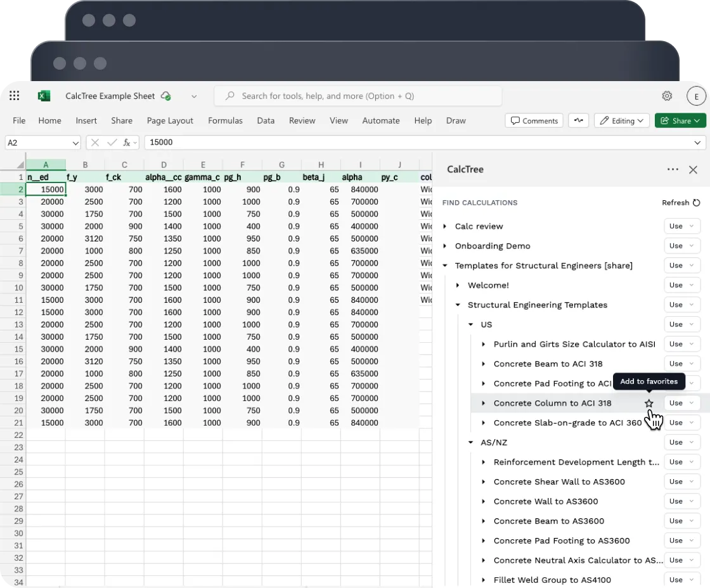This screenshot has height=588, width=710.
Task: Click the search box for tools and help
Action: (358, 96)
